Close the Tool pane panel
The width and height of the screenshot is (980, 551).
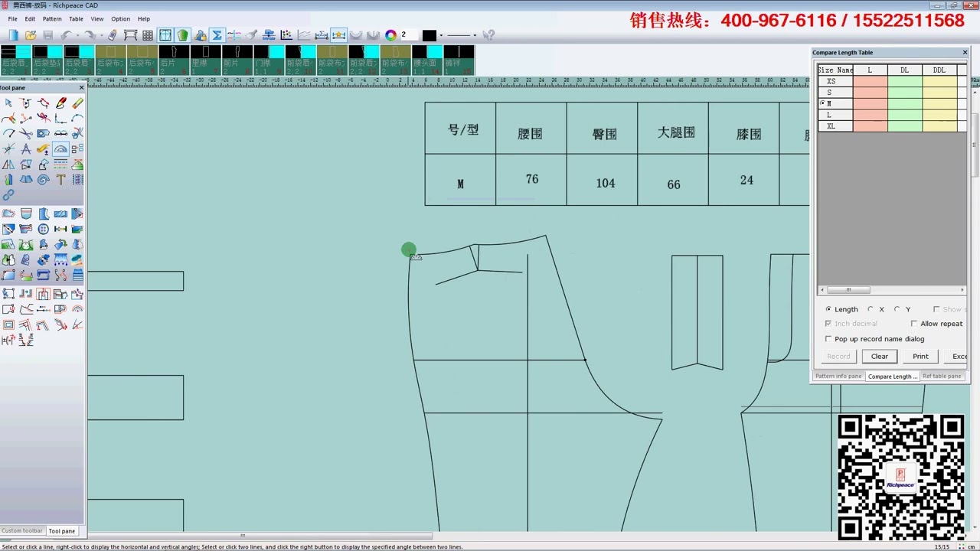click(x=81, y=88)
